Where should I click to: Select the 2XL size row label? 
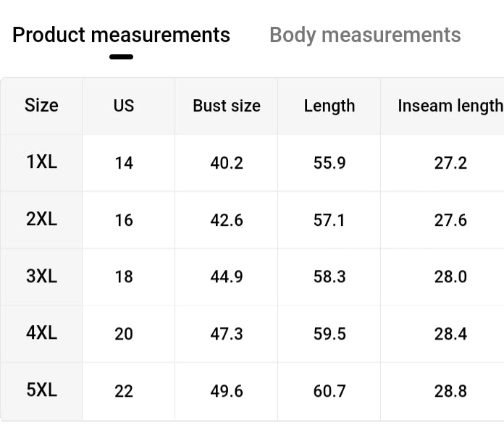[x=41, y=219]
